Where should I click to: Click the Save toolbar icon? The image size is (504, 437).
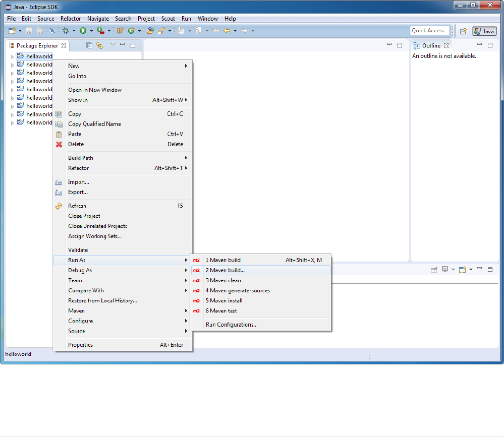click(29, 31)
